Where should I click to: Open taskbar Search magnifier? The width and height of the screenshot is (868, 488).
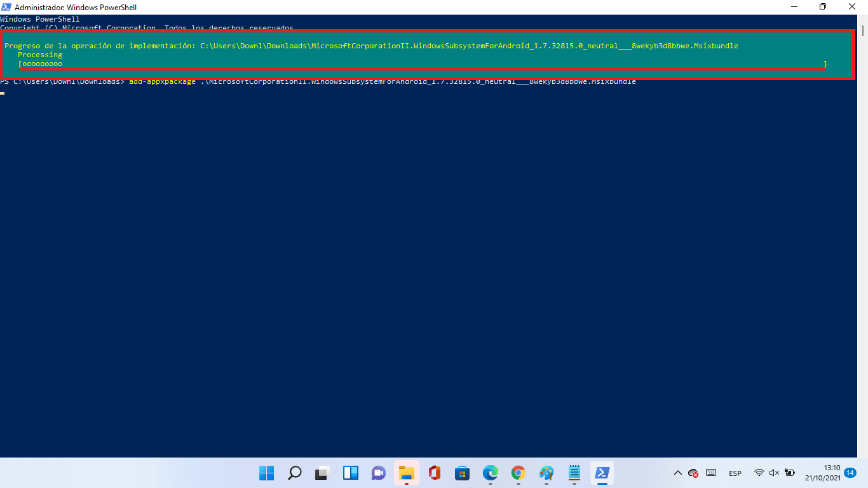click(x=295, y=473)
